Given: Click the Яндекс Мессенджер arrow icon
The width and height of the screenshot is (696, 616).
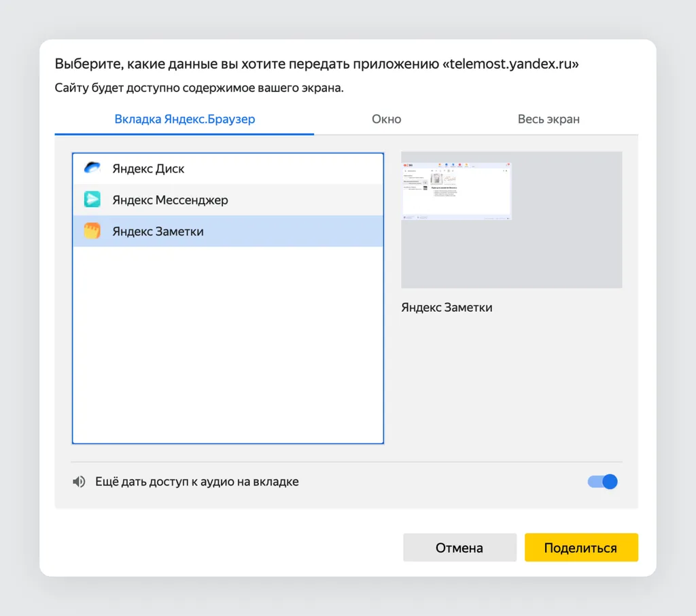Looking at the screenshot, I should pyautogui.click(x=92, y=200).
